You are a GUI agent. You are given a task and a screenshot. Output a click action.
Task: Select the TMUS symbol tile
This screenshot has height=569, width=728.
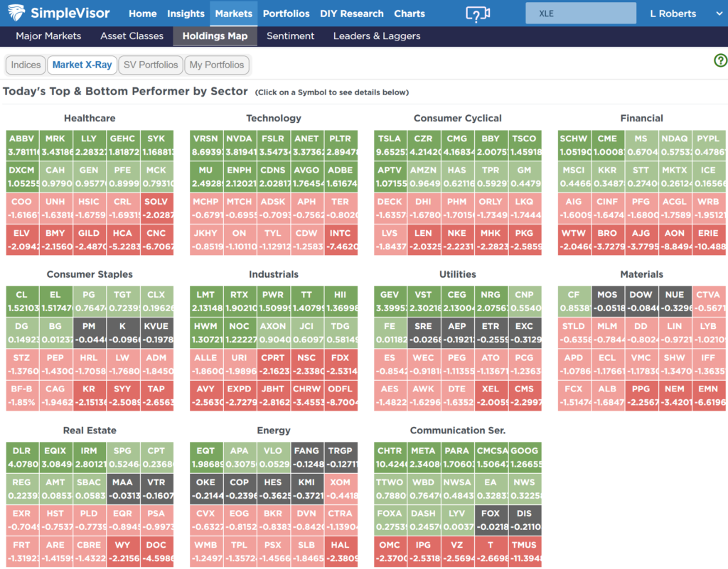coord(524,552)
